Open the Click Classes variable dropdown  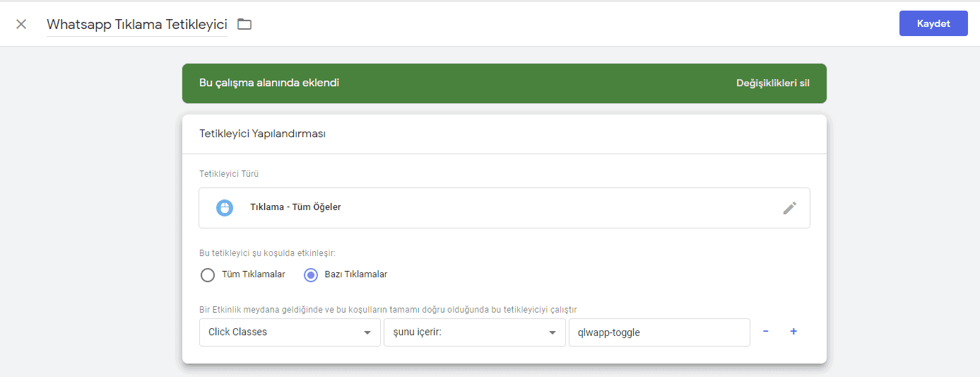[289, 332]
